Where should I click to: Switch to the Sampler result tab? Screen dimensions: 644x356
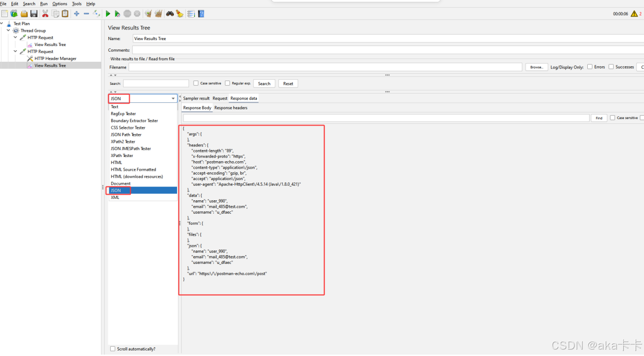[196, 99]
